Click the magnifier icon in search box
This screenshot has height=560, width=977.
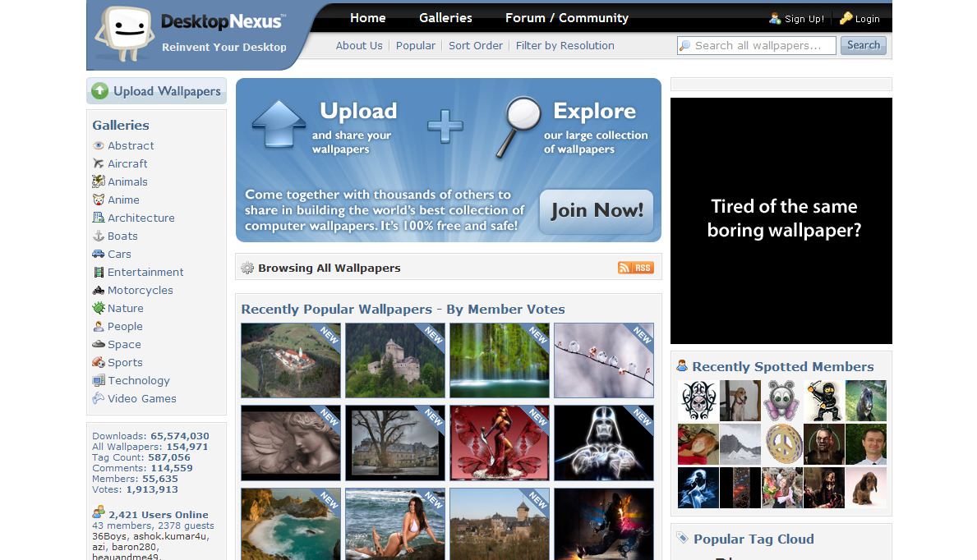(x=685, y=45)
